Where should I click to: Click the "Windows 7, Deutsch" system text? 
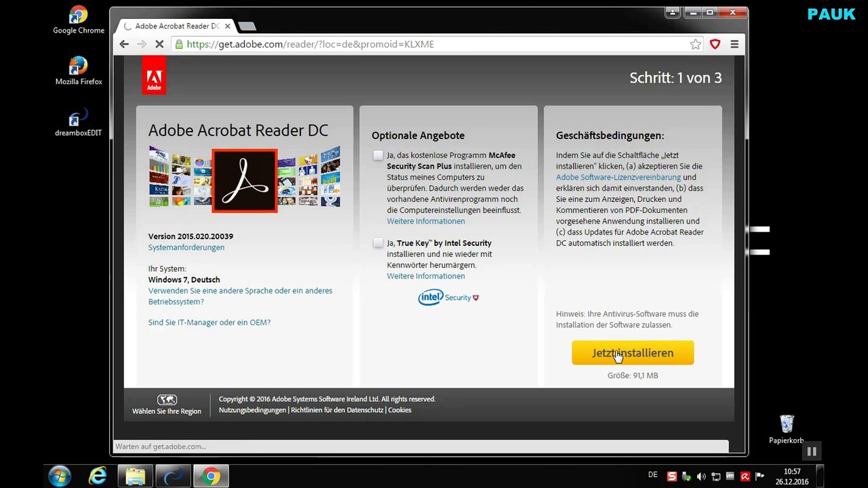click(x=184, y=280)
